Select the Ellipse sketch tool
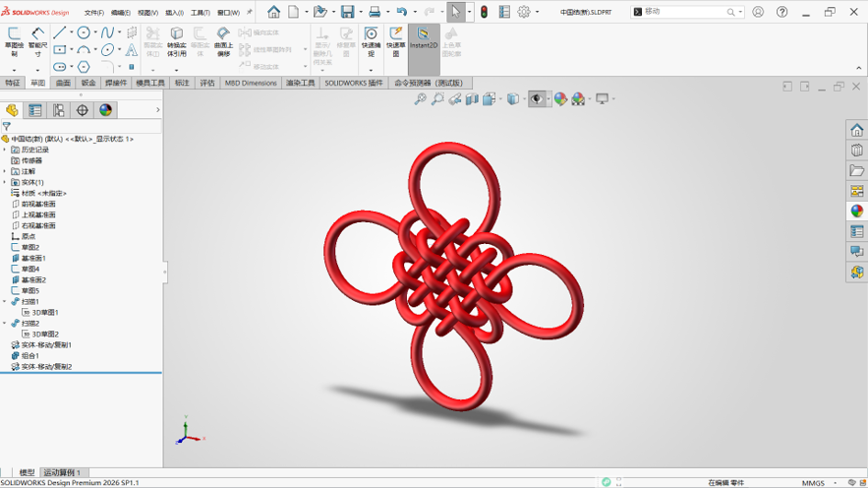Image resolution: width=868 pixels, height=488 pixels. (x=107, y=50)
